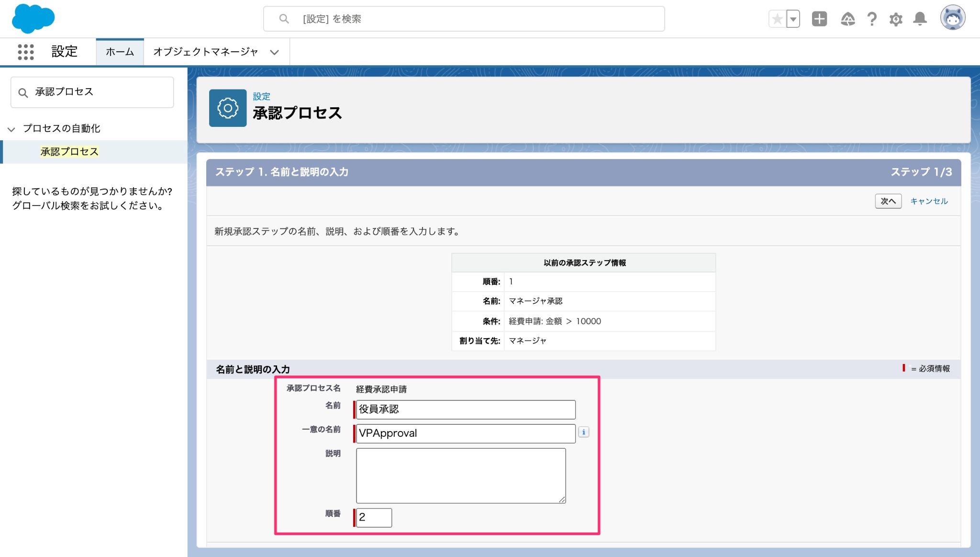The width and height of the screenshot is (980, 557).
Task: Click the condition text 経費申請: 金額 > 10000
Action: click(555, 321)
